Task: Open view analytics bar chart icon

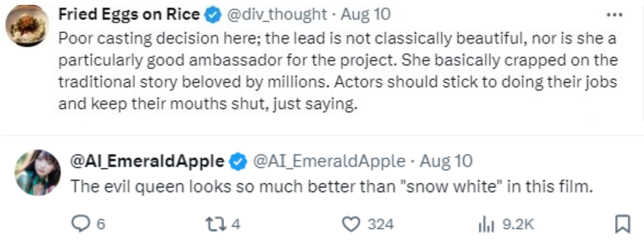Action: click(486, 224)
